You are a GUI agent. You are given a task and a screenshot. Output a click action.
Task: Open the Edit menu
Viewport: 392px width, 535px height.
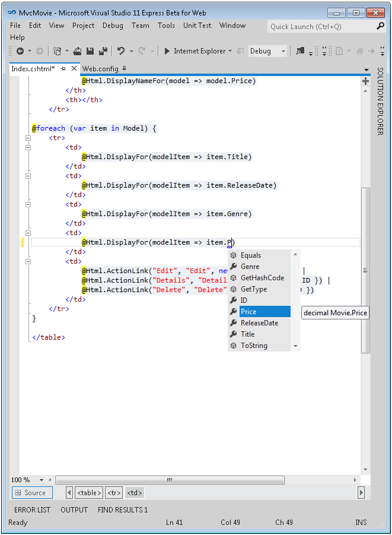[x=35, y=26]
